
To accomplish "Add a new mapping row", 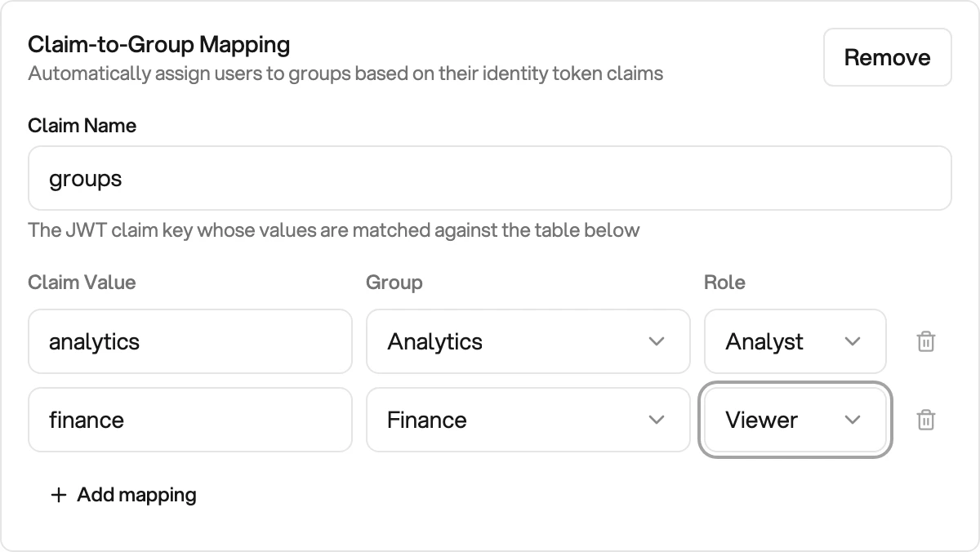I will tap(123, 495).
